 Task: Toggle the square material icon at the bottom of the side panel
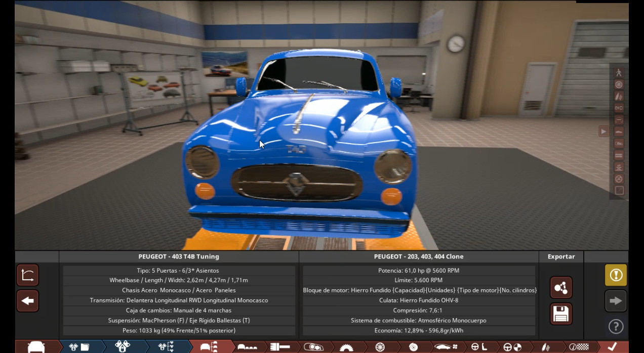tap(619, 191)
